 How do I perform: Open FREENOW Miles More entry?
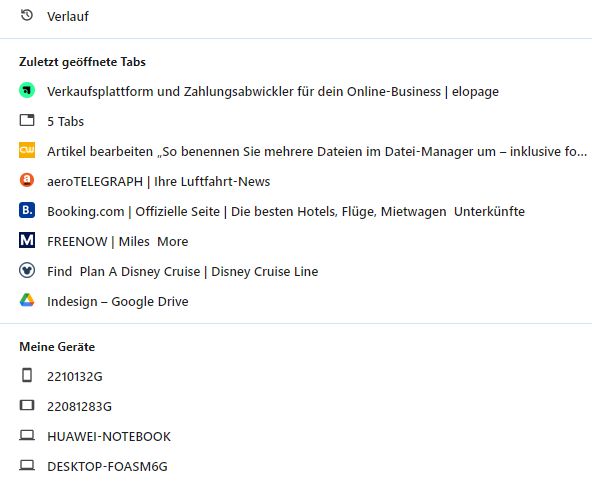tap(117, 242)
